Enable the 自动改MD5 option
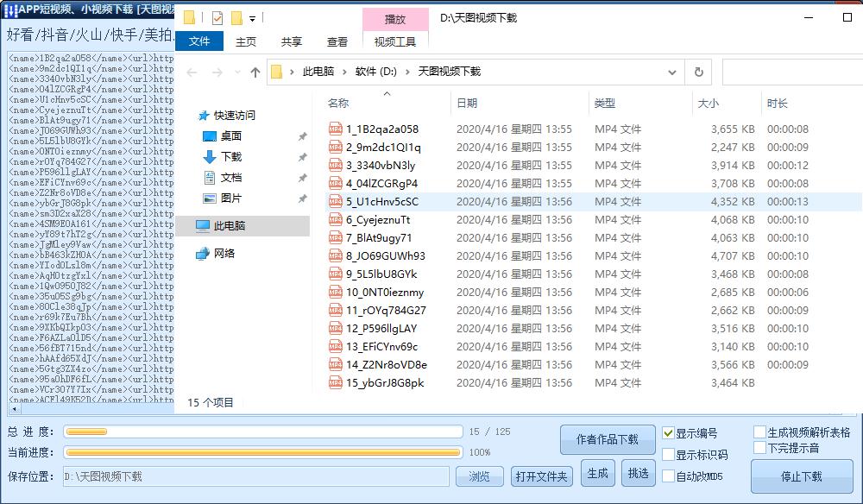 [669, 477]
